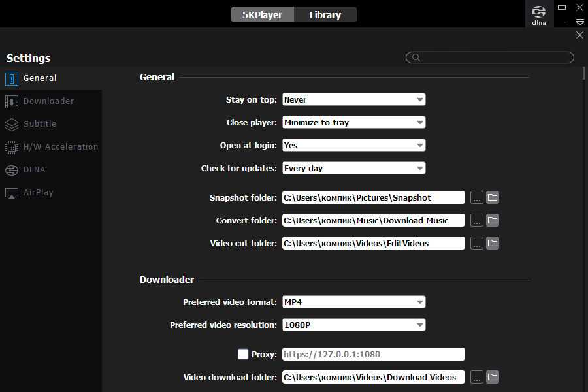Browse for Snapshot folder path
The image size is (588, 392).
(477, 197)
